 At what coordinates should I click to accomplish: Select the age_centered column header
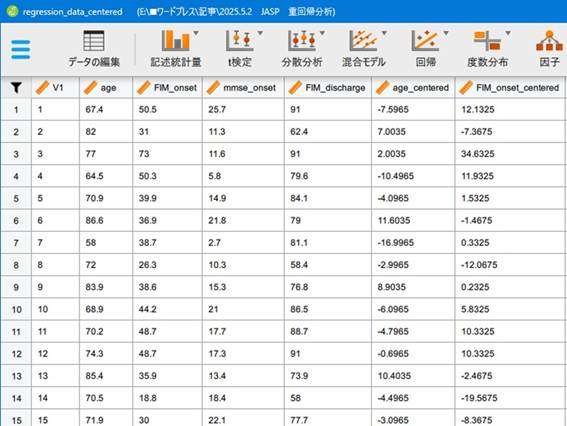coord(413,88)
